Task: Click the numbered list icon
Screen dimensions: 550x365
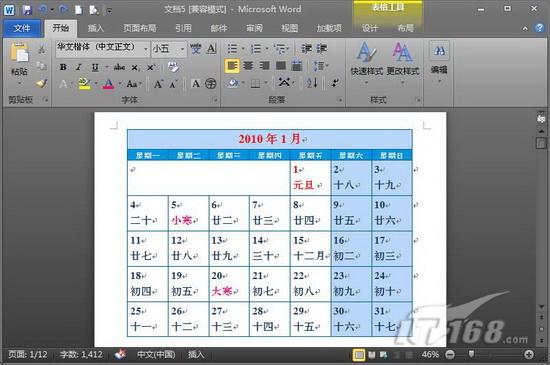Action: pos(256,49)
